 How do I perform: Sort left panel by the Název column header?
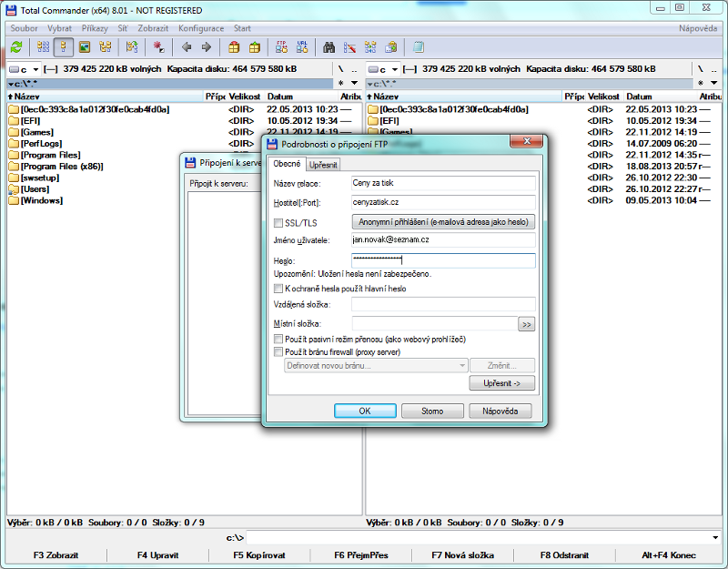pos(106,97)
